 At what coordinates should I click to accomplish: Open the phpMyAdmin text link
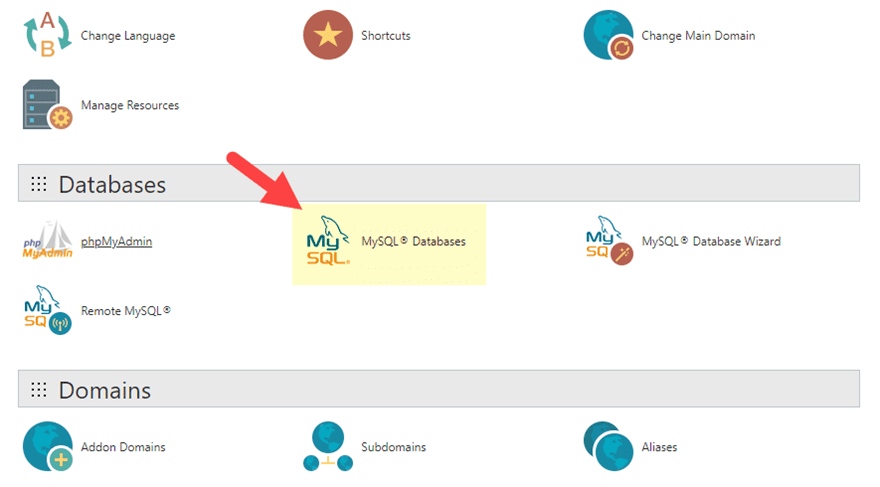[x=116, y=241]
